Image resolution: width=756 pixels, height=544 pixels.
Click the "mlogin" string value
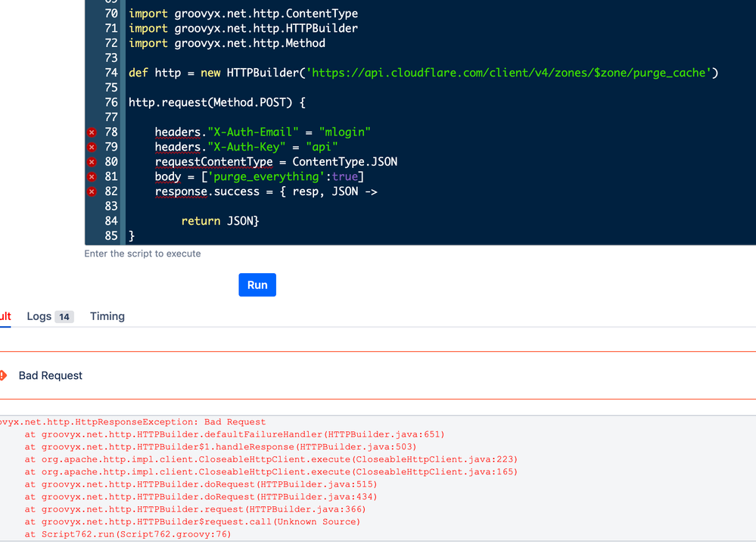pyautogui.click(x=345, y=132)
